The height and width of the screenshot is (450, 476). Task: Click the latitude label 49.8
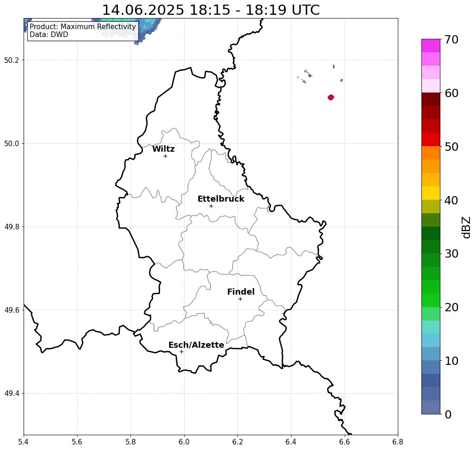(x=12, y=227)
